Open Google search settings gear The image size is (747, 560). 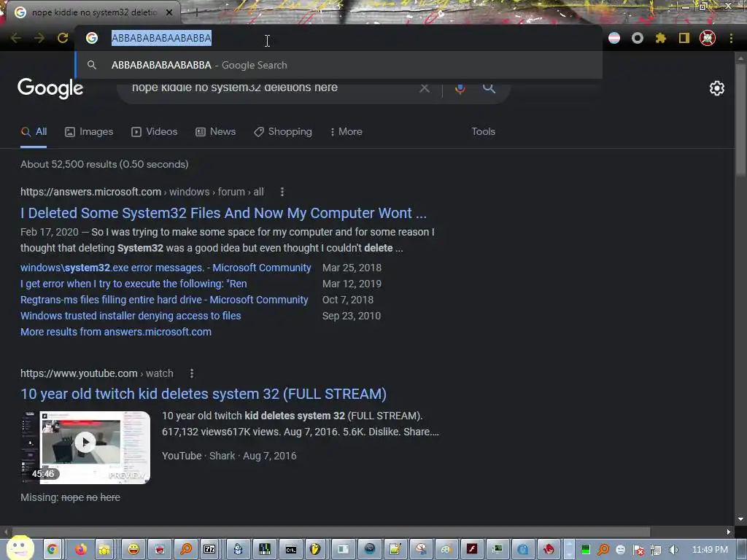pyautogui.click(x=717, y=88)
